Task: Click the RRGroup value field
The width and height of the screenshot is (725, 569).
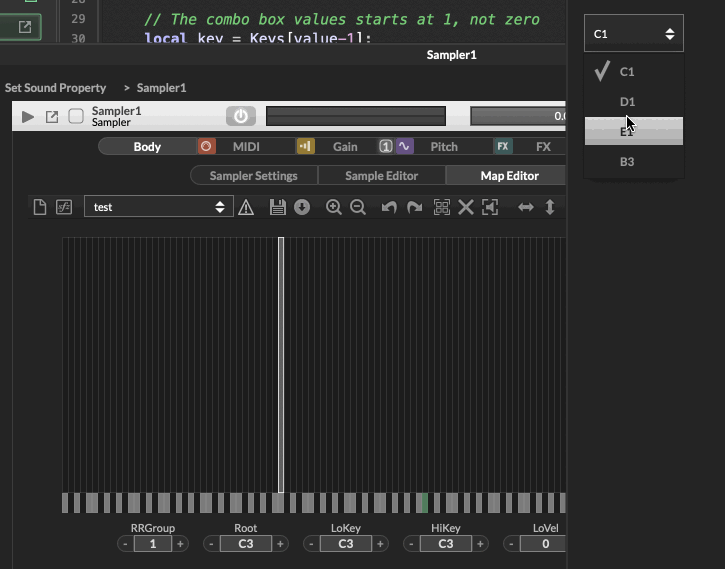Action: coord(153,544)
